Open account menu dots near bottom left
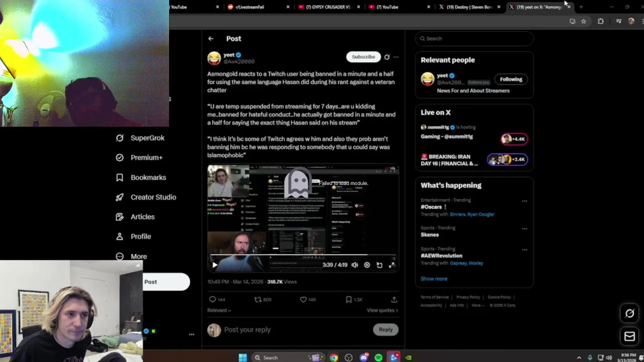 click(x=191, y=334)
